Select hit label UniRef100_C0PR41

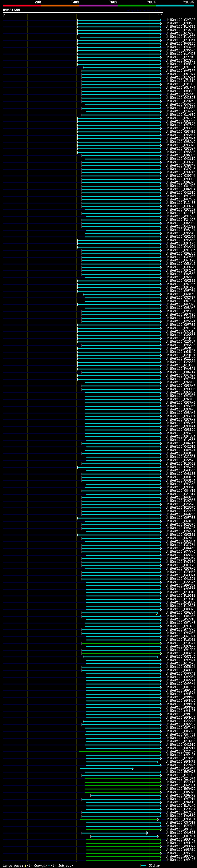point(180,674)
